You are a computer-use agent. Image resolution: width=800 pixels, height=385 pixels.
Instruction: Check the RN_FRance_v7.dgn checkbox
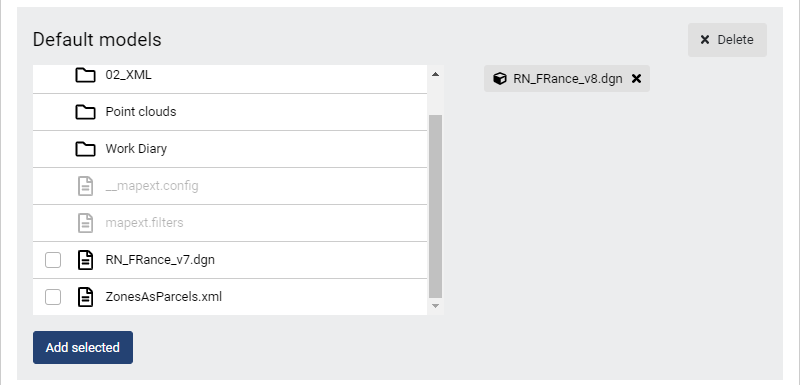(x=53, y=260)
